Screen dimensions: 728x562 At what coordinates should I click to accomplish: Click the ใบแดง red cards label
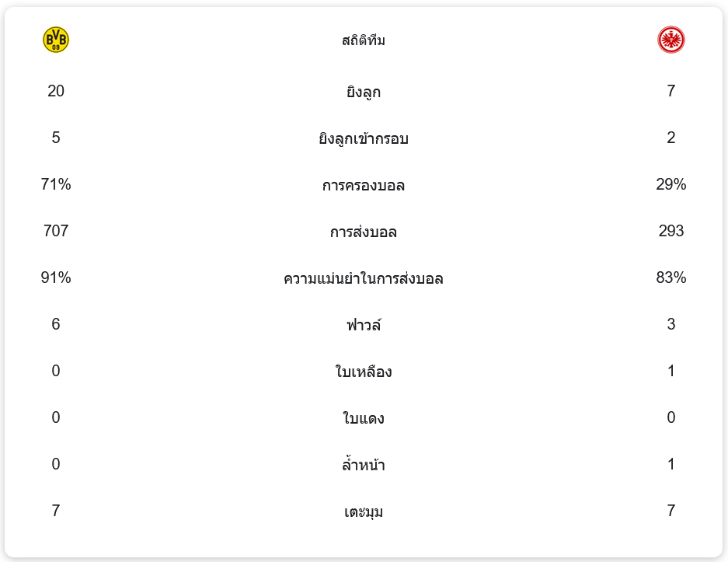point(364,417)
